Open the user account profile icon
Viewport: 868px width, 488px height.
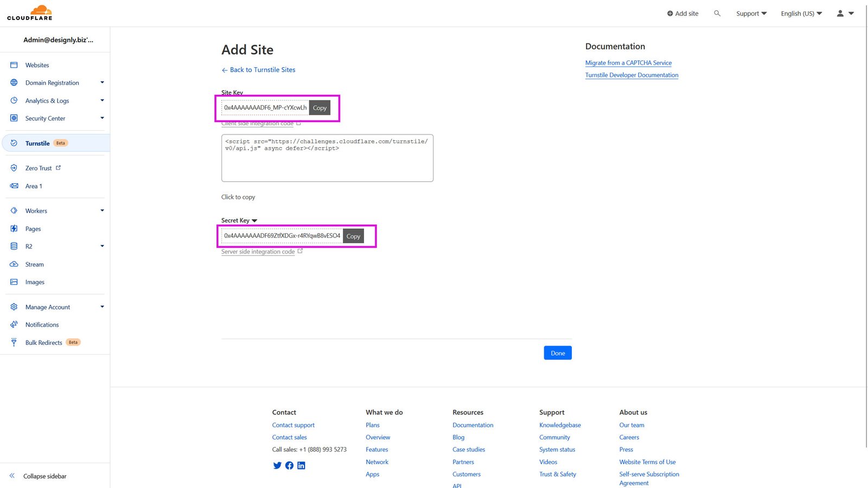(840, 14)
